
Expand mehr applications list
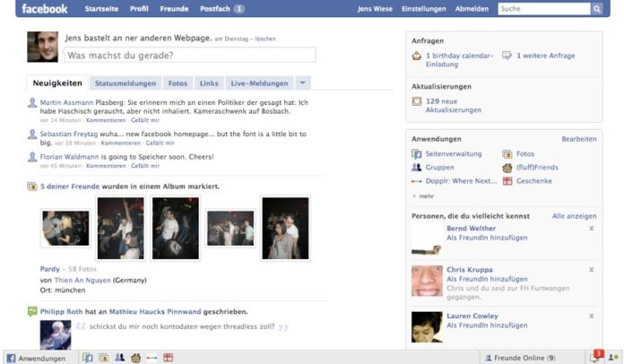tap(423, 196)
